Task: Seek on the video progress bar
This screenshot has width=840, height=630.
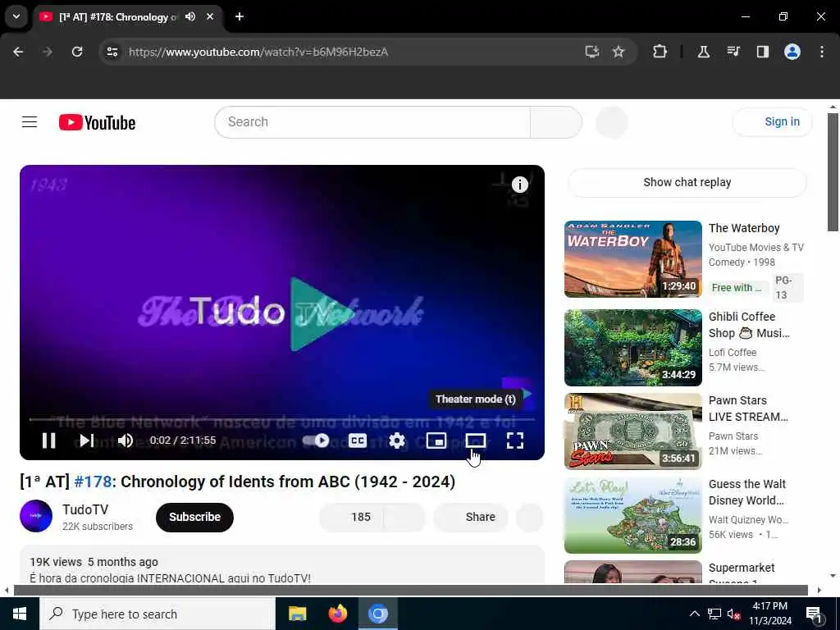Action: point(282,419)
